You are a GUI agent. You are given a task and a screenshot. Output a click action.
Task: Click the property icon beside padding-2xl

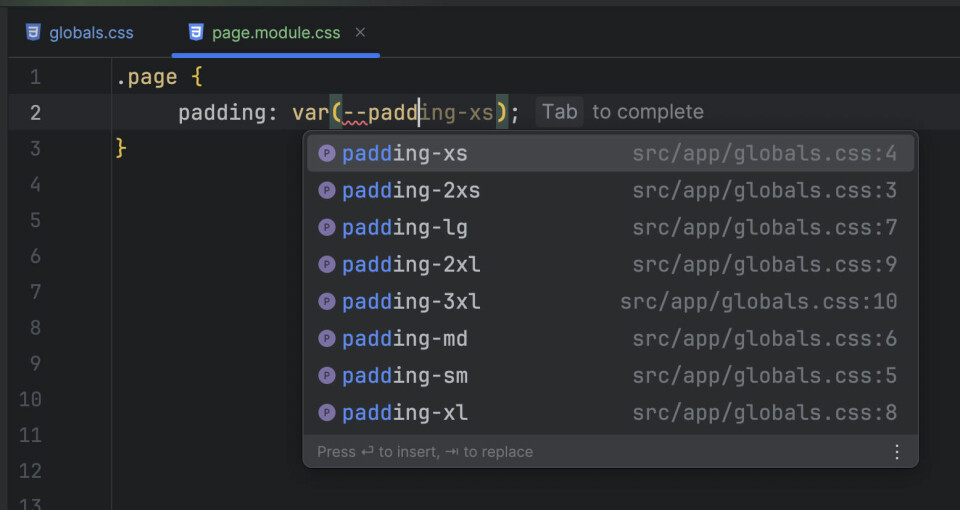(327, 264)
